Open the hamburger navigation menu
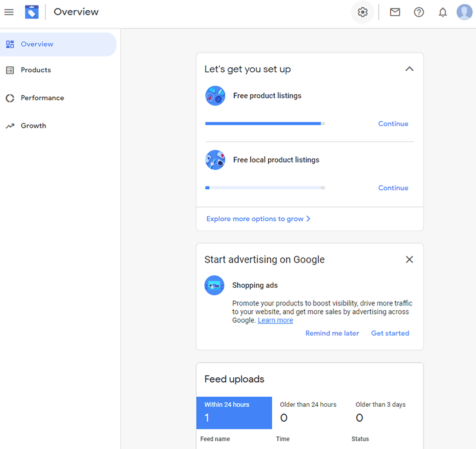The height and width of the screenshot is (449, 476). pos(9,12)
